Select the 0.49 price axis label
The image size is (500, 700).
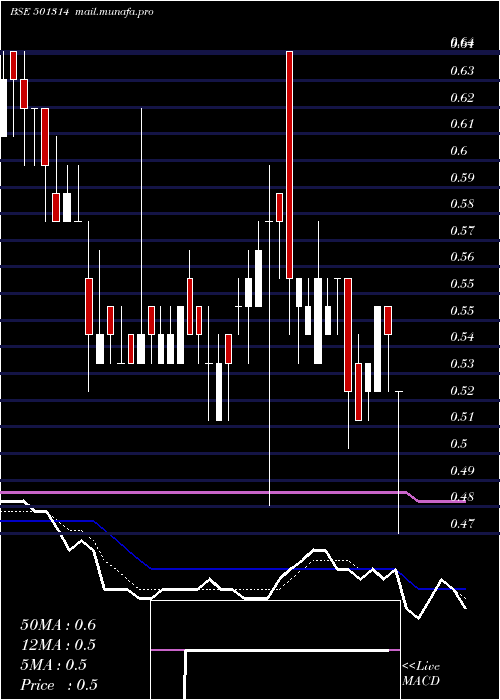point(462,470)
